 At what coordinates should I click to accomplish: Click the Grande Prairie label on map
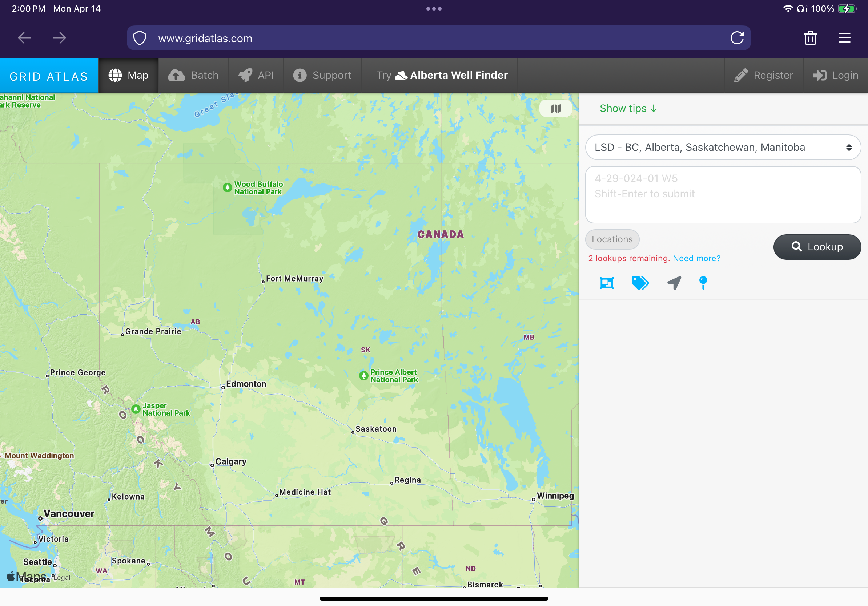coord(153,331)
